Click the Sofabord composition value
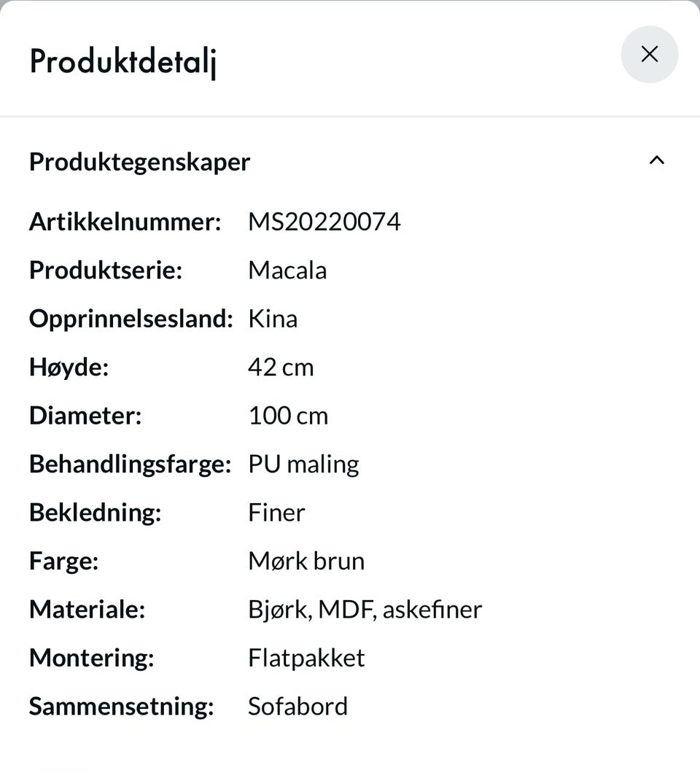 click(x=297, y=707)
